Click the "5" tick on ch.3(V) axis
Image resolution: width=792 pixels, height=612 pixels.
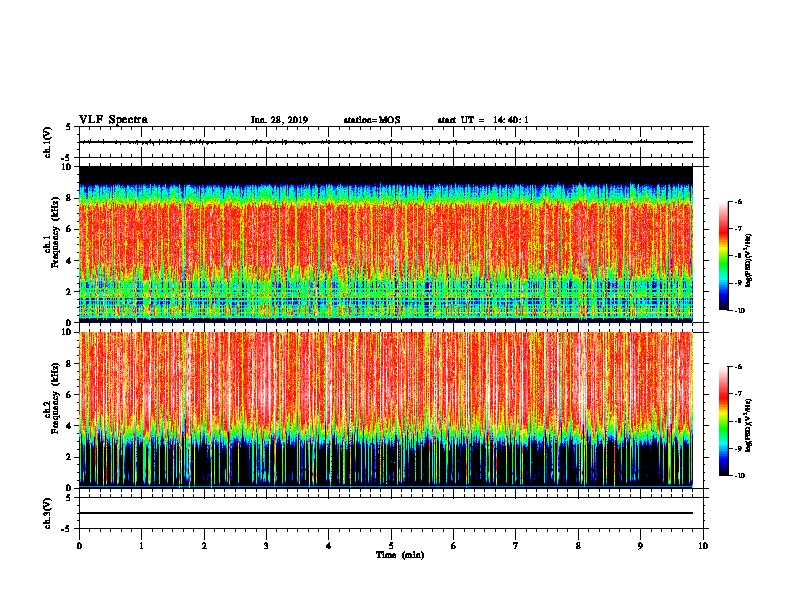click(x=68, y=498)
